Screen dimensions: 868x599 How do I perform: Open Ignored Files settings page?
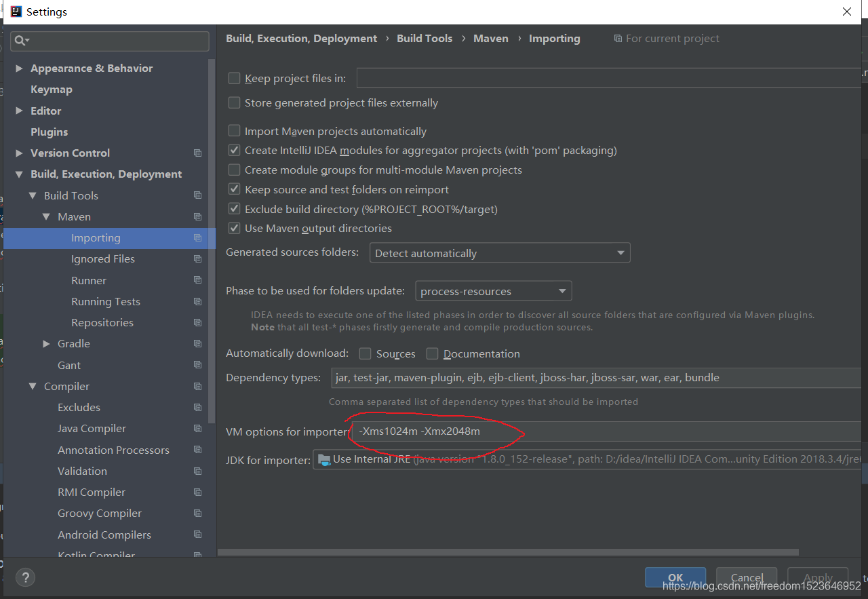pyautogui.click(x=103, y=259)
